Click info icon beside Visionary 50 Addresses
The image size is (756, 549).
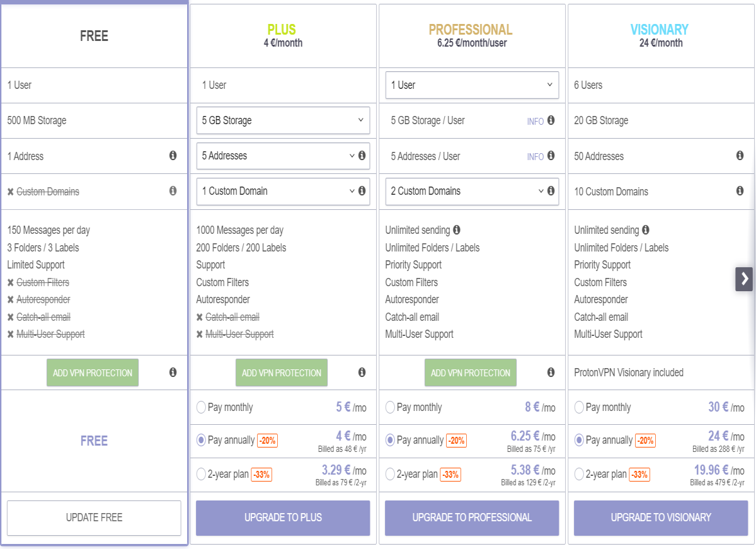tap(740, 156)
